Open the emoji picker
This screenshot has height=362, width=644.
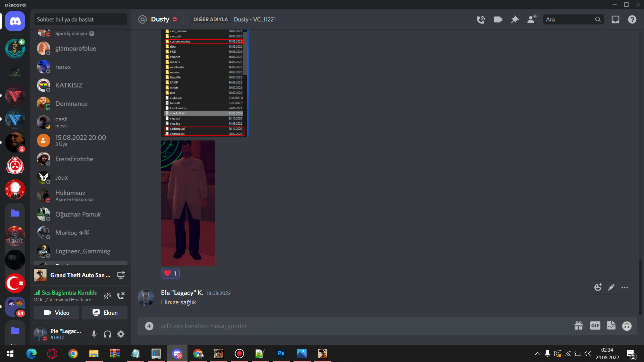pos(627,326)
